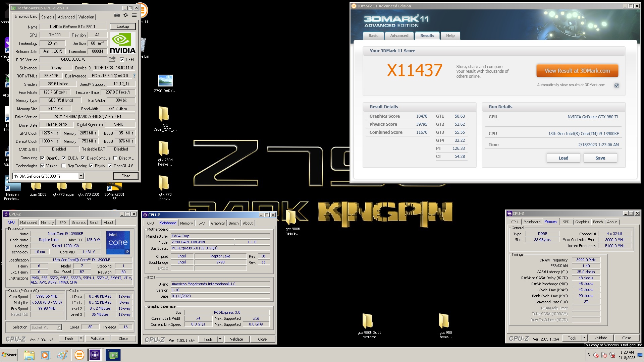Toggle DirectML checkbox
The image size is (644, 362).
115,158
